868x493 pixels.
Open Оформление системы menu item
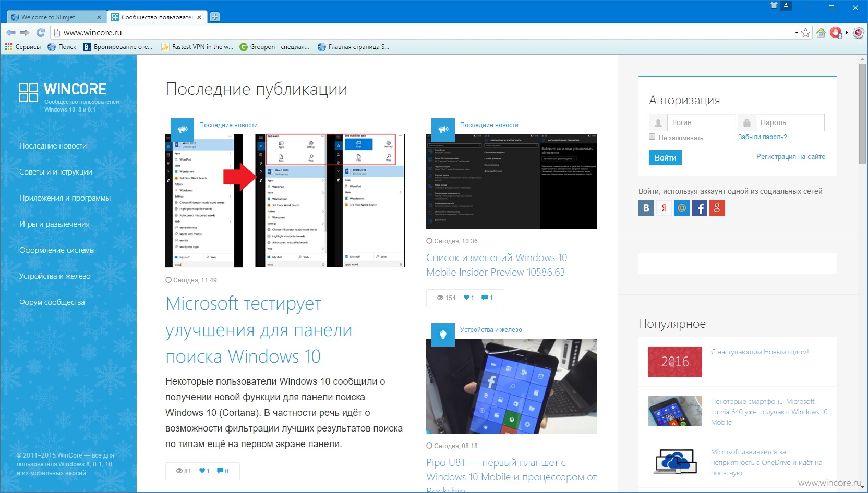pos(57,250)
